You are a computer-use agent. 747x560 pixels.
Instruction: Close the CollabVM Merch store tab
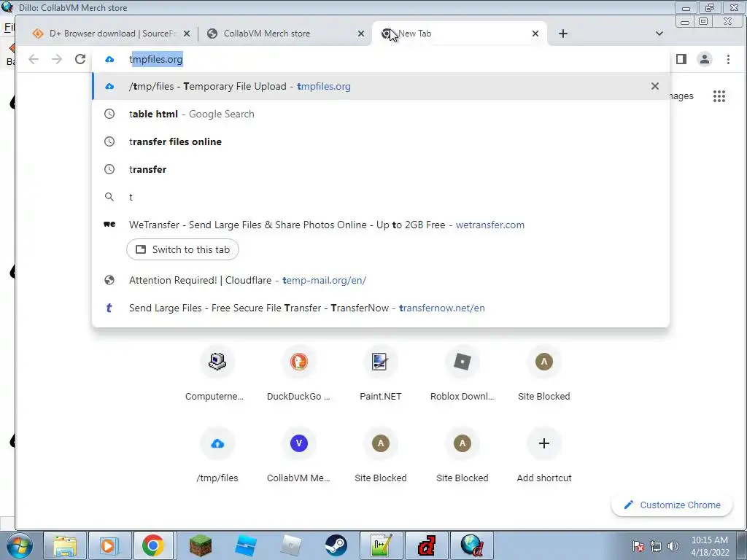point(361,34)
